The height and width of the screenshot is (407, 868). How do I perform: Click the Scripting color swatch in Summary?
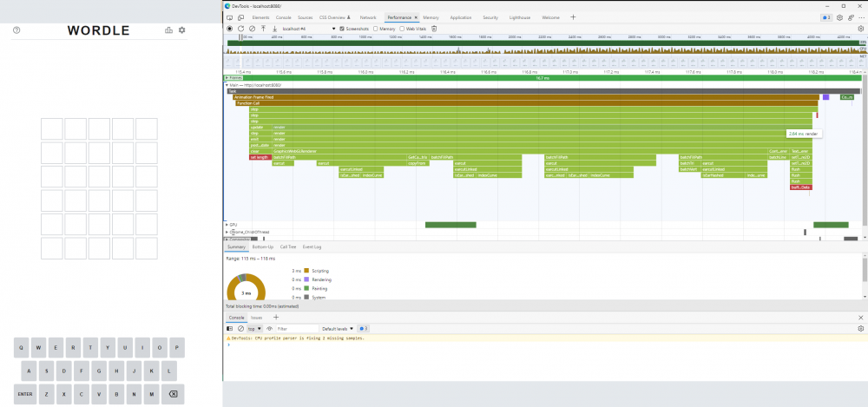pos(306,271)
